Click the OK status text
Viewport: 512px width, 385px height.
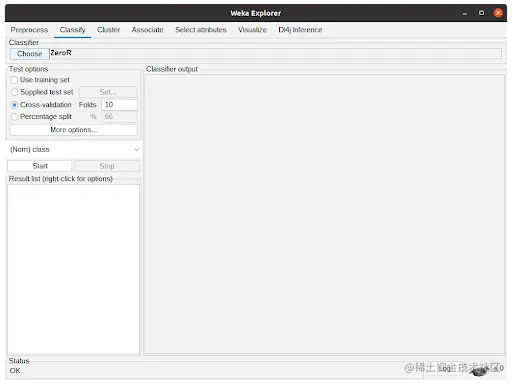[15, 371]
